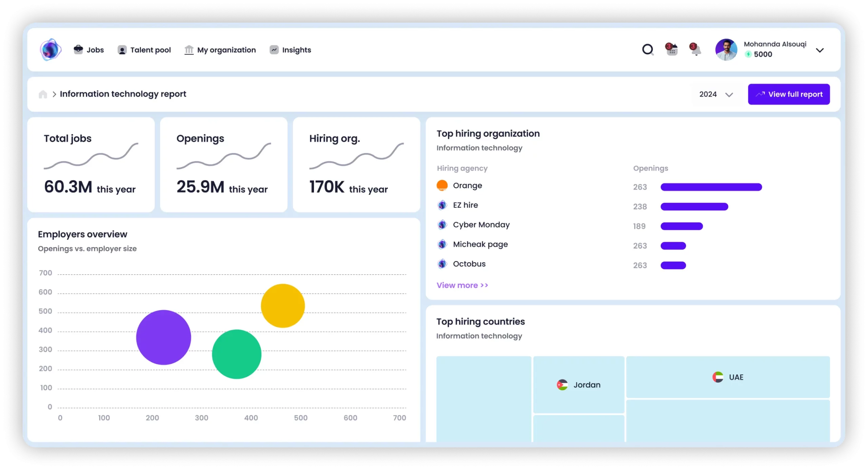
Task: Open the calendar notifications icon
Action: (x=671, y=50)
